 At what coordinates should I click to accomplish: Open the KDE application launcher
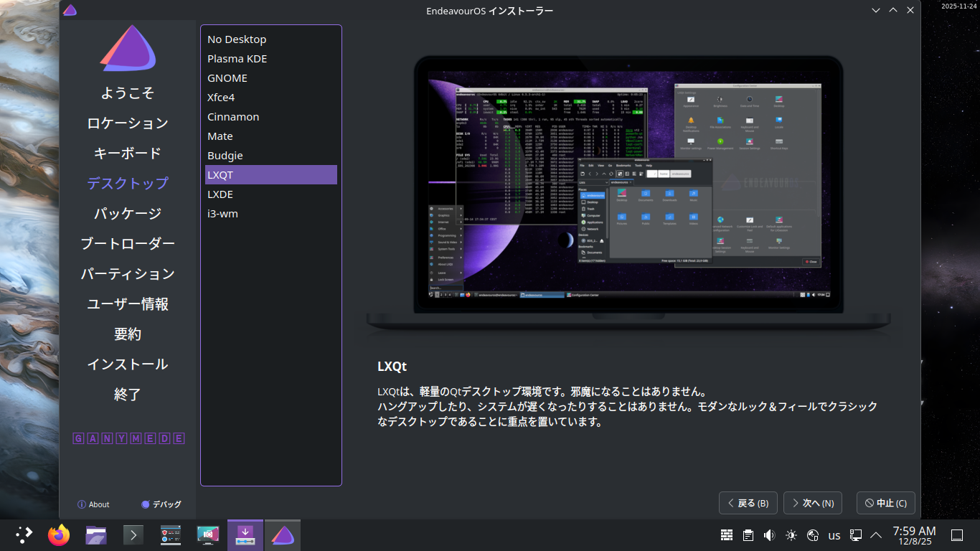point(24,535)
